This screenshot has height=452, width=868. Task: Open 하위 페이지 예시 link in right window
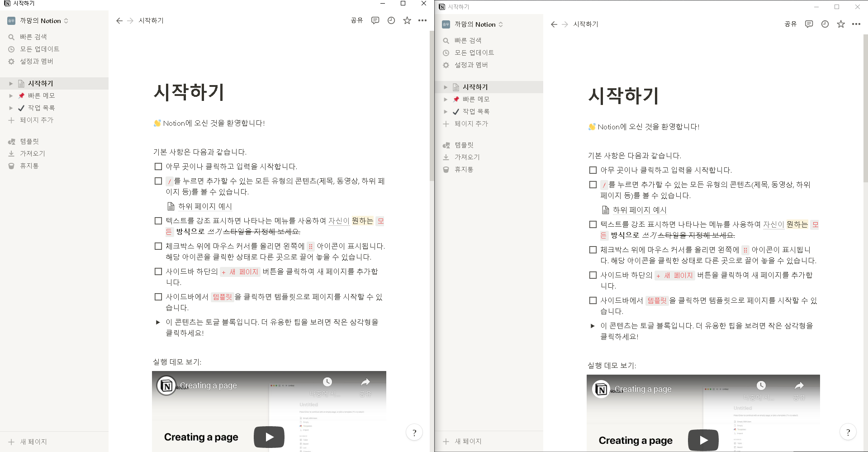pos(640,210)
